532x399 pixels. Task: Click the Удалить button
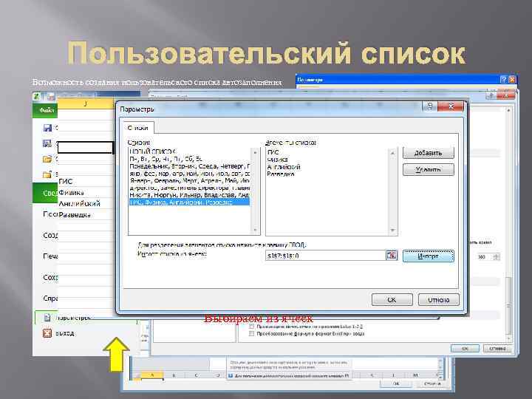[x=428, y=169]
